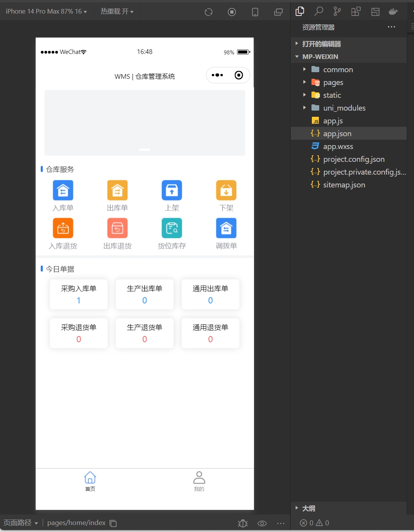The width and height of the screenshot is (414, 532).
Task: Select app.json file
Action: click(x=349, y=133)
